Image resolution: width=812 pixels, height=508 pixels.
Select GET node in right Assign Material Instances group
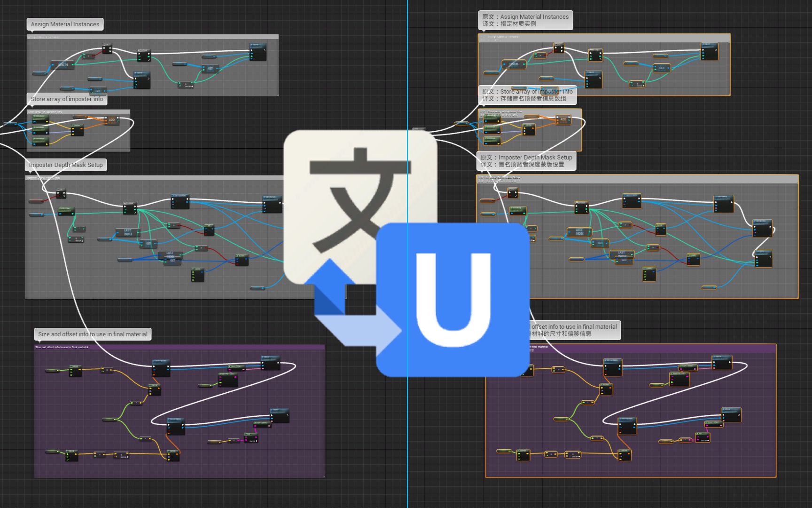point(662,68)
